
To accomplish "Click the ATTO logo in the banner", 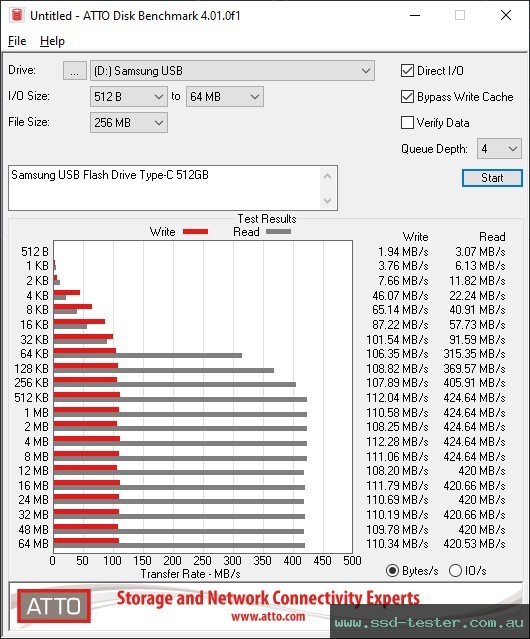I will click(54, 606).
